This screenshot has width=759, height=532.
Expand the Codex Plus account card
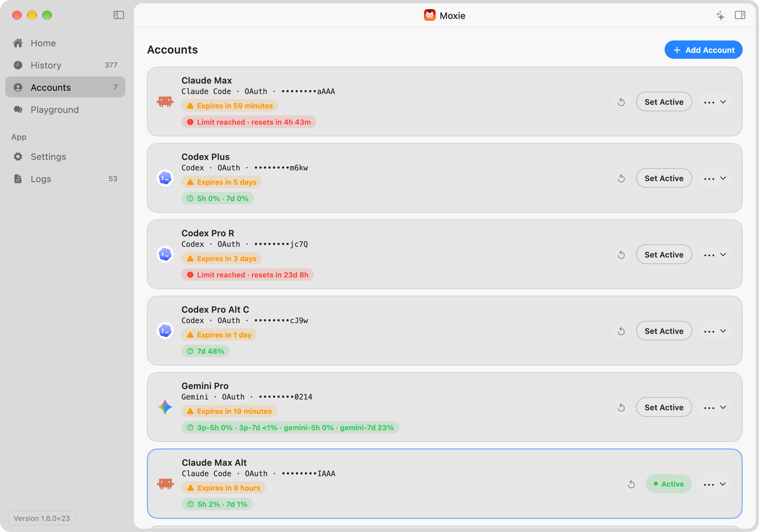coord(723,178)
